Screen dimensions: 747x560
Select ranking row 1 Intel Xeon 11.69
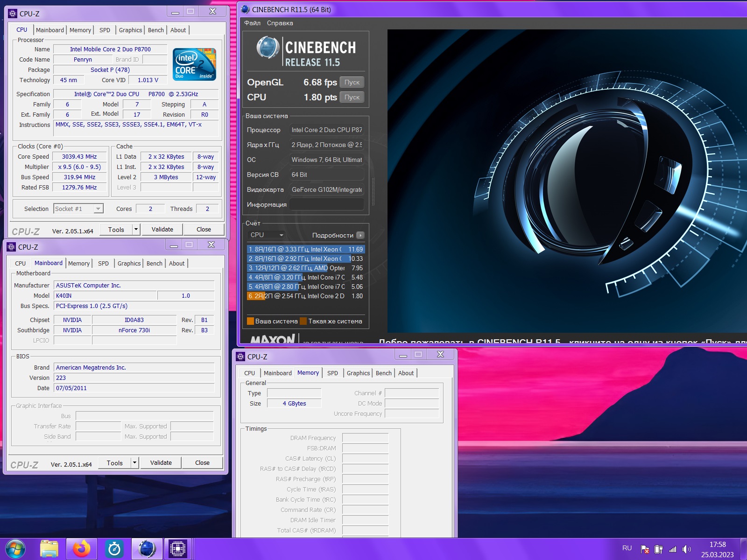[x=305, y=249]
